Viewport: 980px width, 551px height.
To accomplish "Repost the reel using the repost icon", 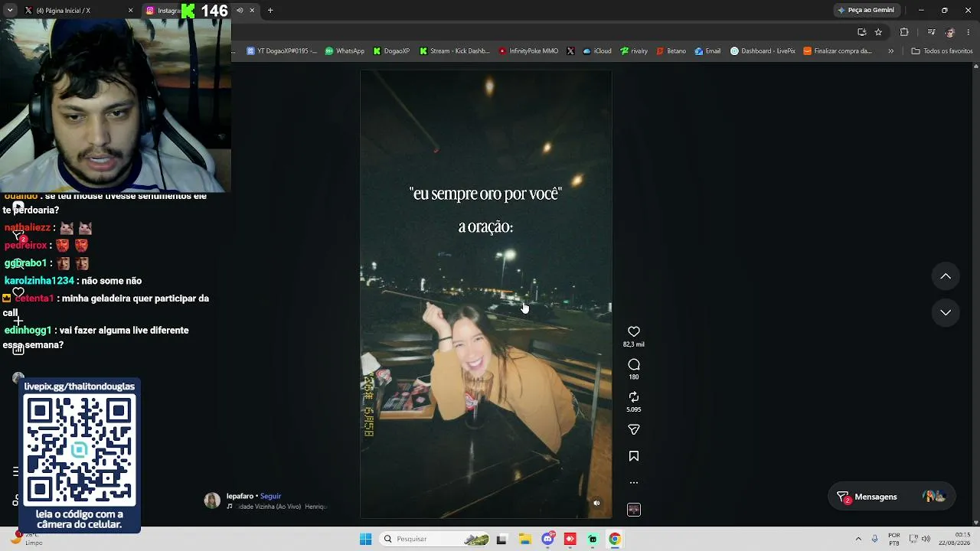I will point(634,397).
